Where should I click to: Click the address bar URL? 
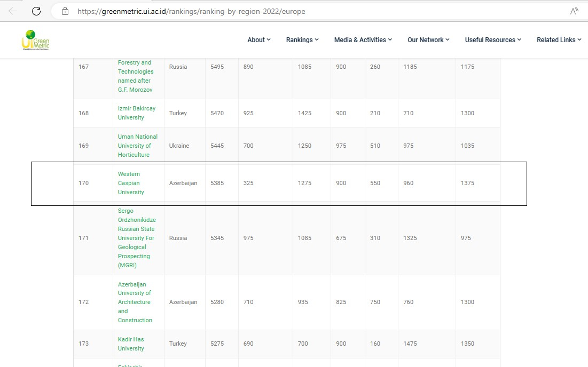pyautogui.click(x=191, y=11)
